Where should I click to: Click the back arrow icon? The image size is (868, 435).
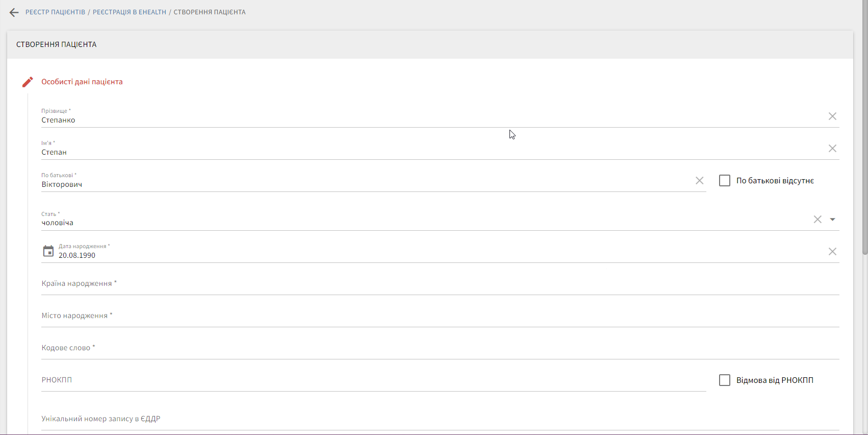click(x=14, y=12)
